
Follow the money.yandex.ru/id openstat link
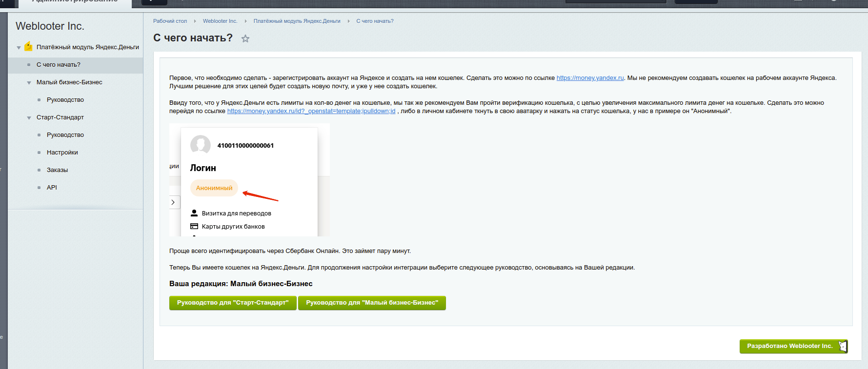311,111
